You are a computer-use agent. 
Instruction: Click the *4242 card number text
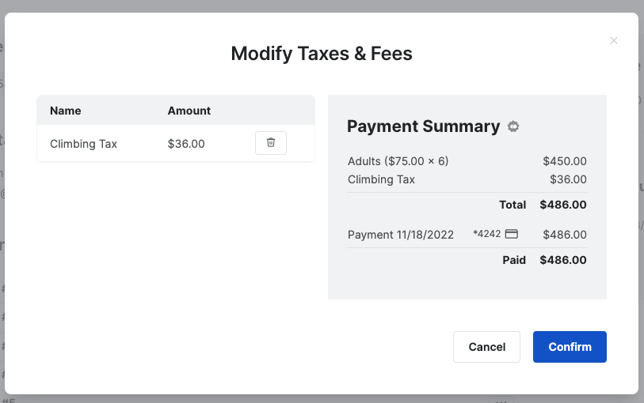(x=487, y=234)
